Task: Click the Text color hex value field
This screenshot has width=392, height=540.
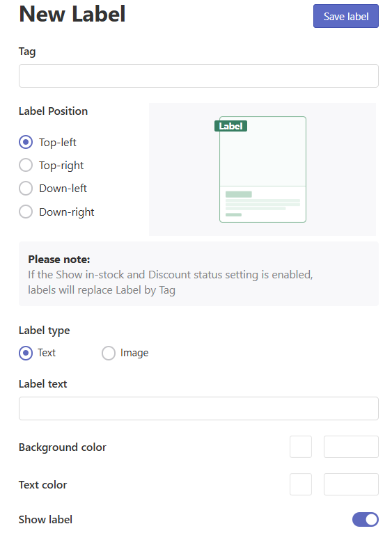Action: click(x=351, y=484)
